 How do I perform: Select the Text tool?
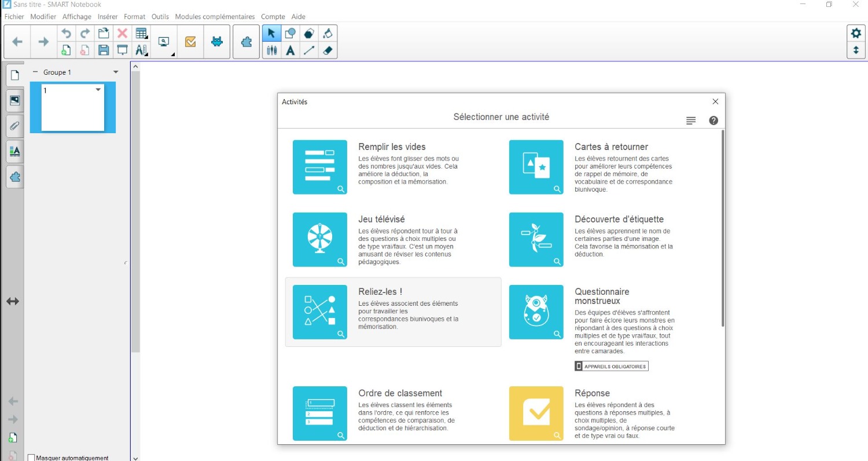(290, 50)
